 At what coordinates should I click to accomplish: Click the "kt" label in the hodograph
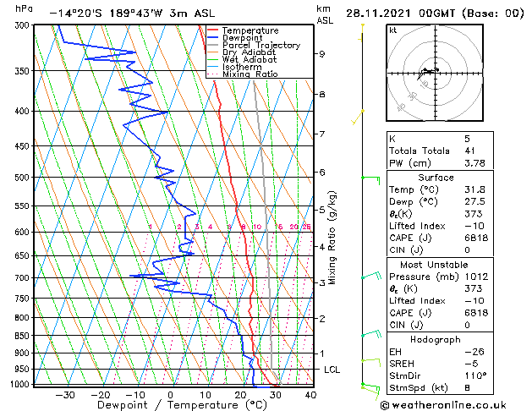click(x=393, y=30)
